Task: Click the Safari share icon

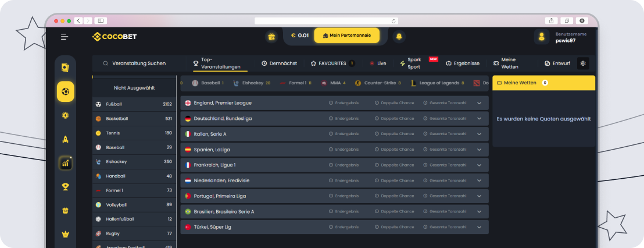Action: click(x=551, y=20)
